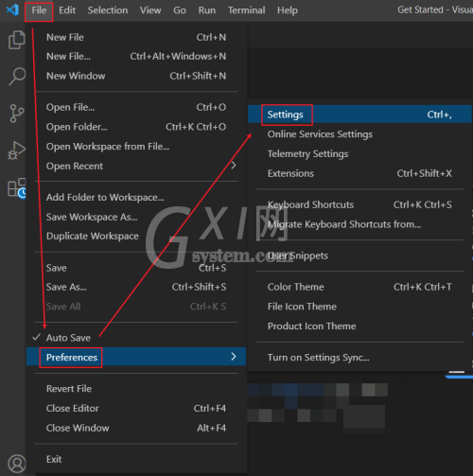Open the Help menu
Image resolution: width=473 pixels, height=476 pixels.
pyautogui.click(x=288, y=10)
